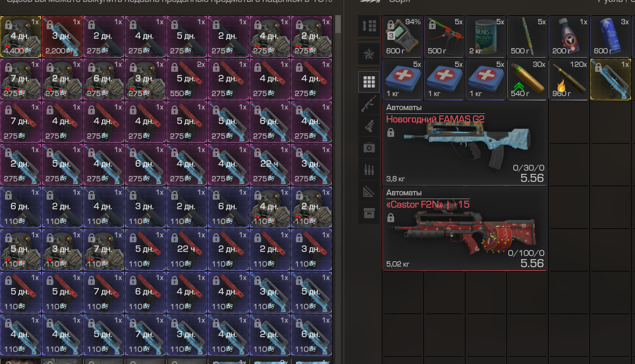The width and height of the screenshot is (635, 364).
Task: Select armor 7 дн. priced 275
Action: coord(21,79)
